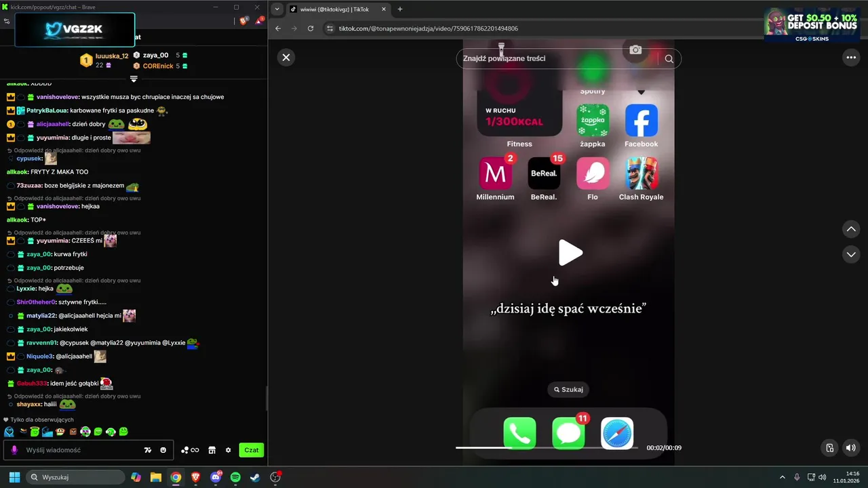This screenshot has width=868, height=488.
Task: Mute the TikTok video sound
Action: 851,447
